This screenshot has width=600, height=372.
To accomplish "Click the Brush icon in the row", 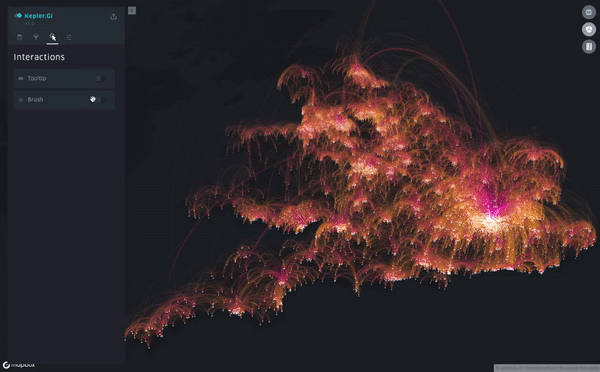I will click(x=21, y=100).
